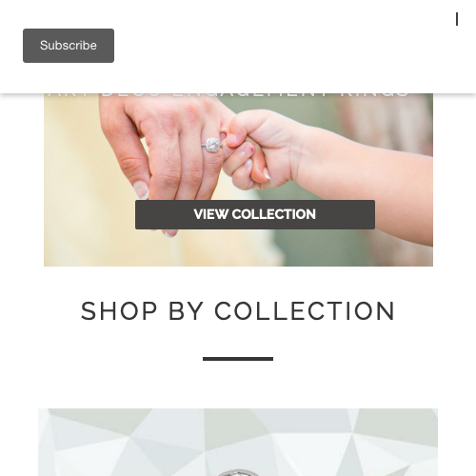Click empty white popup area beside Subscribe

point(286,46)
